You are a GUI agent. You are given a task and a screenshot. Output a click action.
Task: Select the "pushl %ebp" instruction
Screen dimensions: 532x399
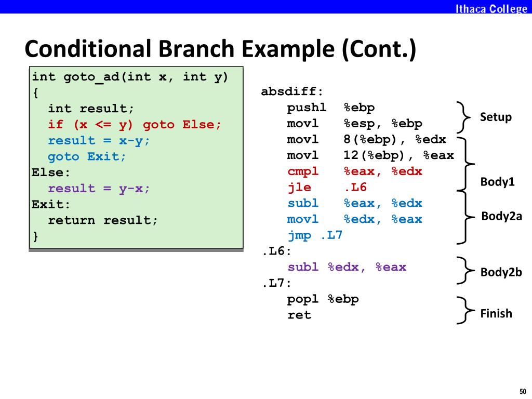331,108
